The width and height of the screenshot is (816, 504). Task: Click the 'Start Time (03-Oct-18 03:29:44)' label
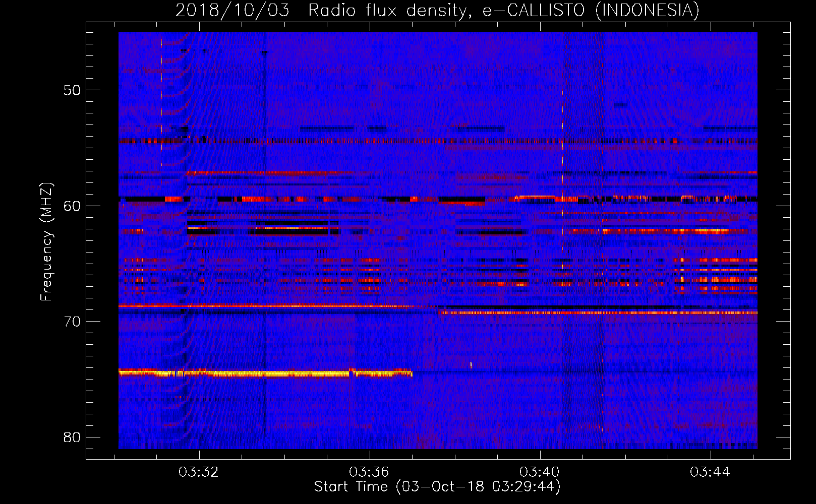tap(437, 487)
